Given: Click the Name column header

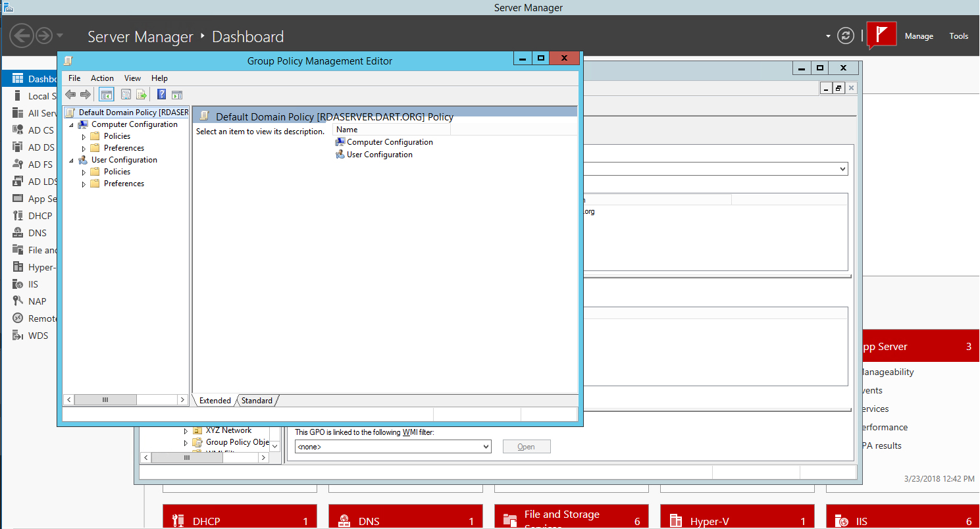Looking at the screenshot, I should [391, 130].
